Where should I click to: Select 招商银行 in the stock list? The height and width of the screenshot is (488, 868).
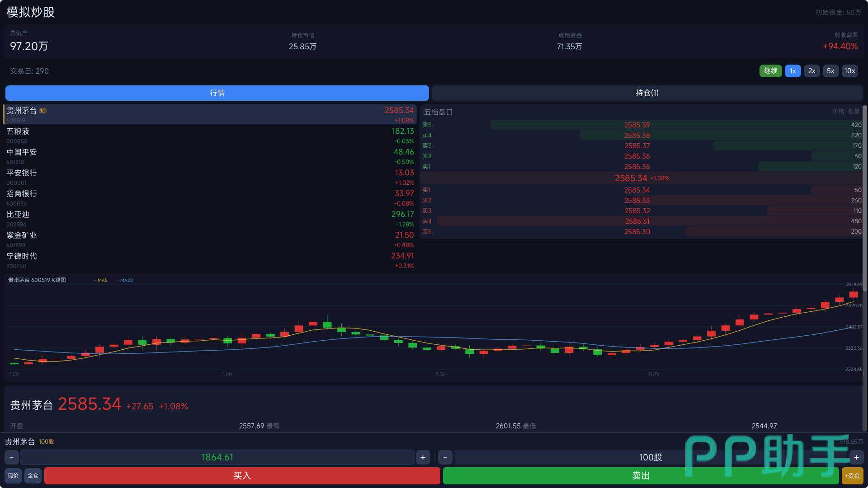pyautogui.click(x=210, y=198)
